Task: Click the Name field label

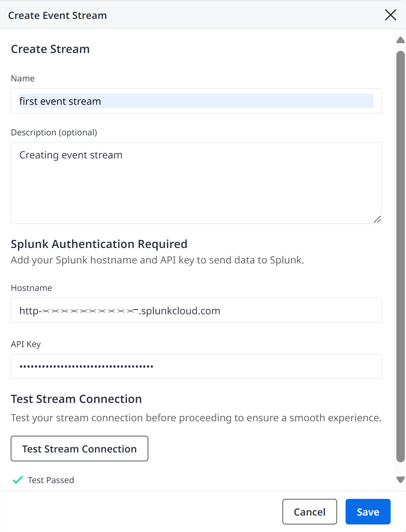Action: click(x=23, y=78)
